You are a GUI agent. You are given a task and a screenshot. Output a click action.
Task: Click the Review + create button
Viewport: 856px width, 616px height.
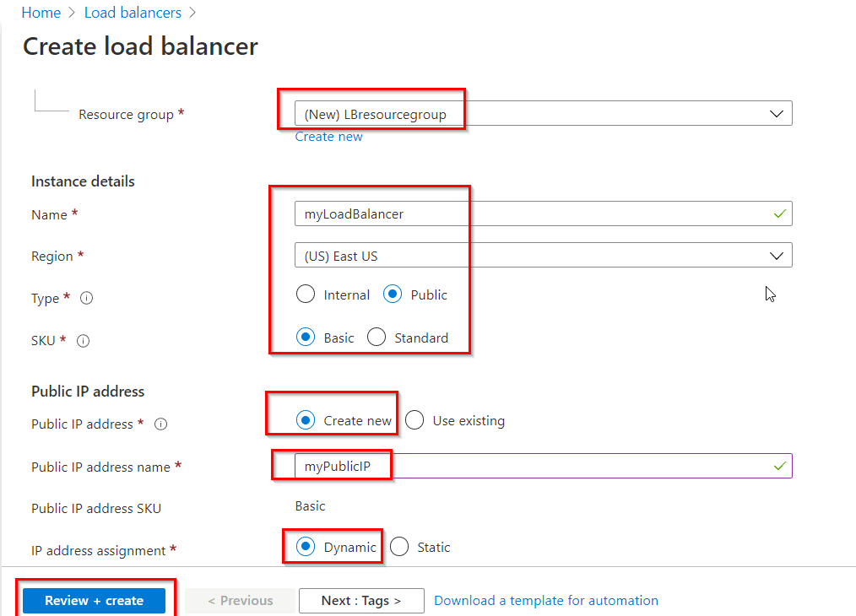pyautogui.click(x=93, y=600)
